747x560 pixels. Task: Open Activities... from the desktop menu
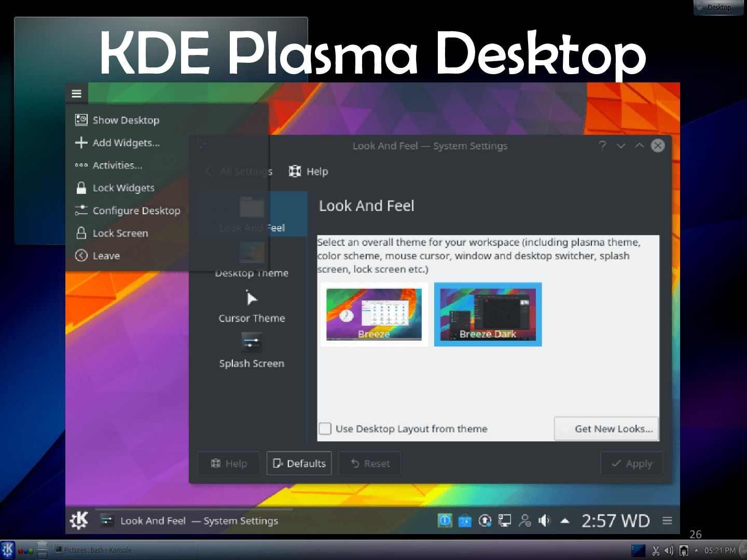(x=117, y=165)
